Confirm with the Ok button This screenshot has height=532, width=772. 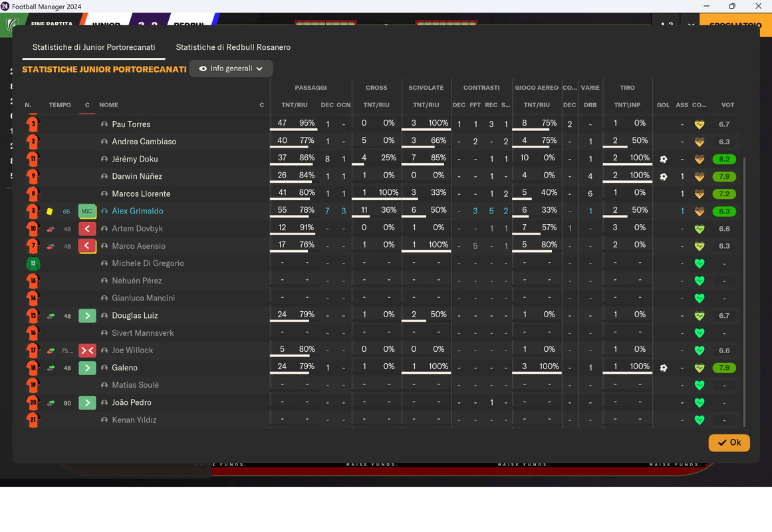pos(729,442)
